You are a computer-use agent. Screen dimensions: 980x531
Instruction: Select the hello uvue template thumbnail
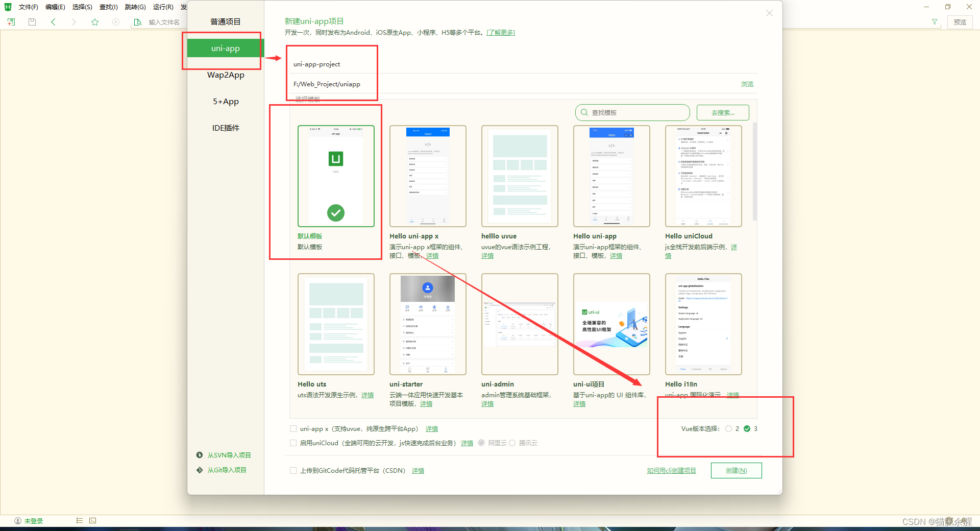tap(520, 176)
